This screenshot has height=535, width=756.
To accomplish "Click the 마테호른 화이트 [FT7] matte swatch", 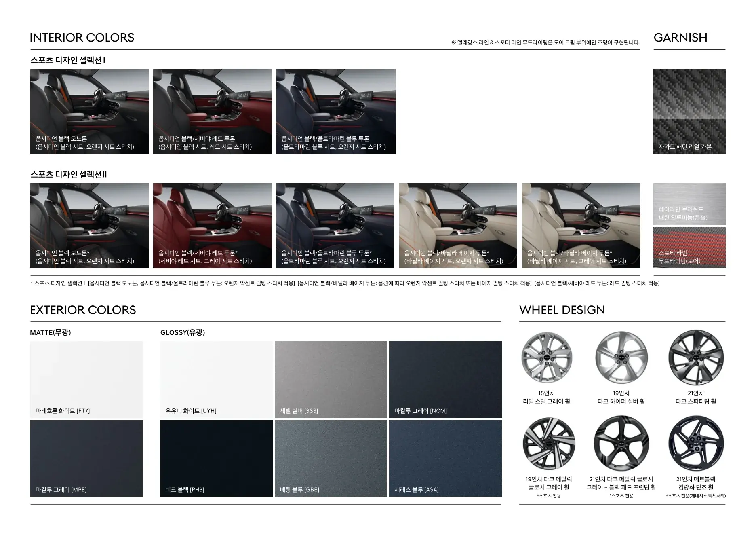I will pyautogui.click(x=86, y=379).
